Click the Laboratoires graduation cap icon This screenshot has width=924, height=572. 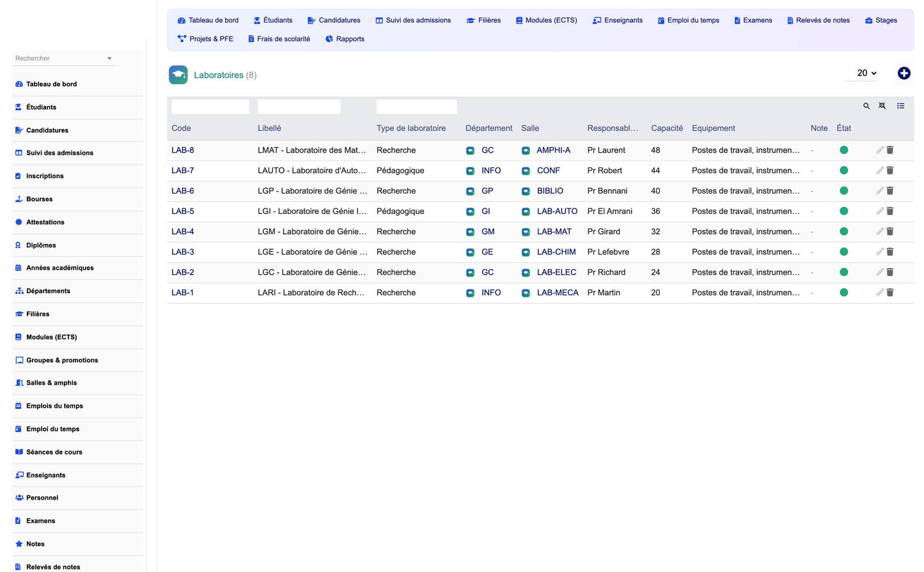point(178,75)
